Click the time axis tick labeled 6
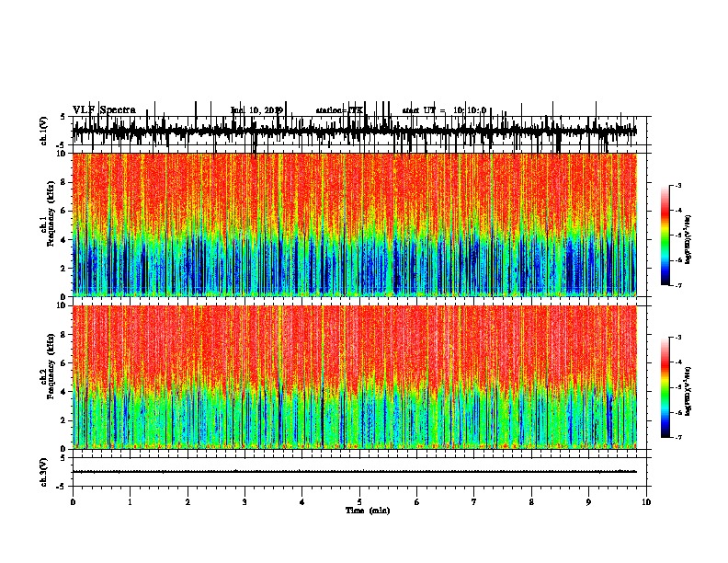The height and width of the screenshot is (563, 728). click(x=416, y=502)
